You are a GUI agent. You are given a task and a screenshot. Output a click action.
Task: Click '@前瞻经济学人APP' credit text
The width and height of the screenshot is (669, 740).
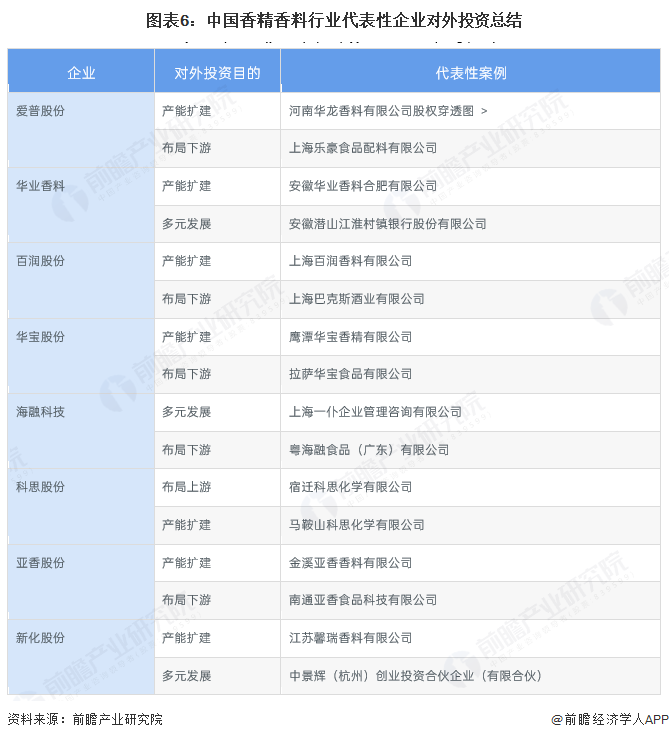(x=610, y=719)
